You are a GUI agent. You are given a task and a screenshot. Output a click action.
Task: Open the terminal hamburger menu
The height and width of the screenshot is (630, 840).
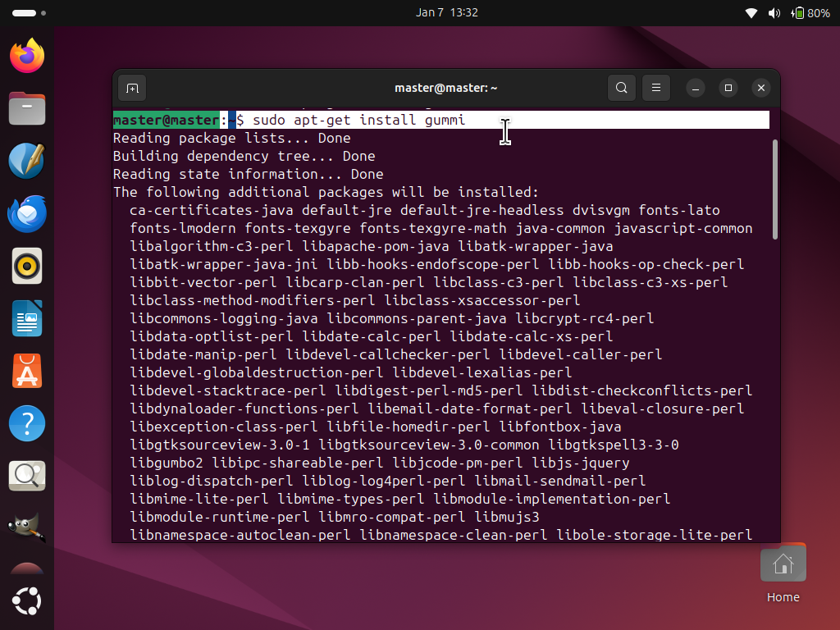655,88
